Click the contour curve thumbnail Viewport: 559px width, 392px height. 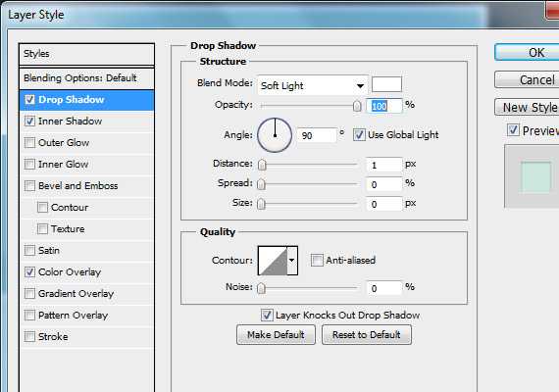coord(273,260)
